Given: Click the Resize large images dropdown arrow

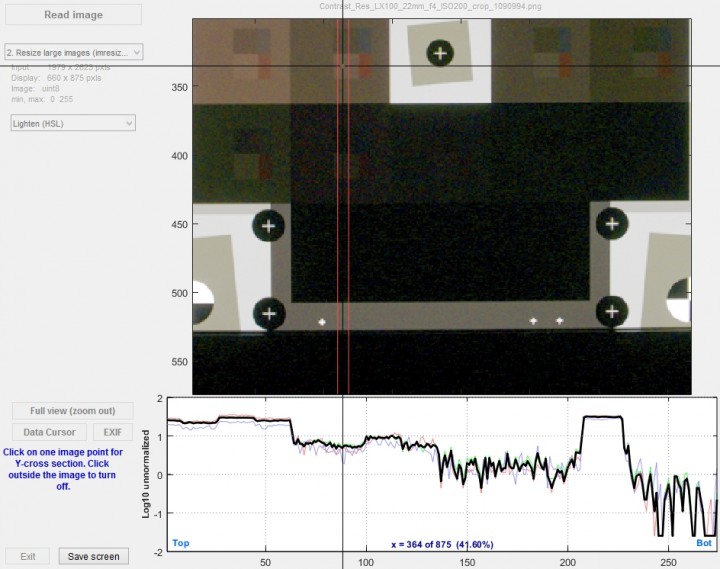Looking at the screenshot, I should (136, 52).
